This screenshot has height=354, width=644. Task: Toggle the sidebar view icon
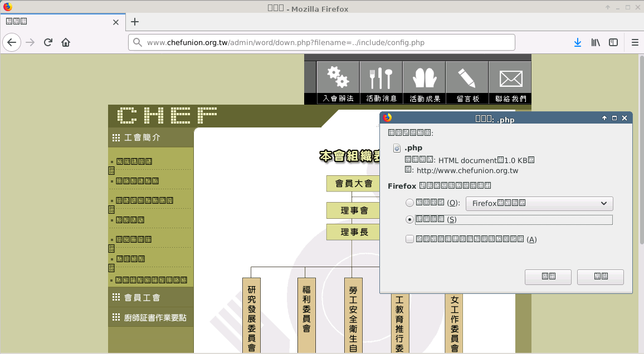point(613,42)
